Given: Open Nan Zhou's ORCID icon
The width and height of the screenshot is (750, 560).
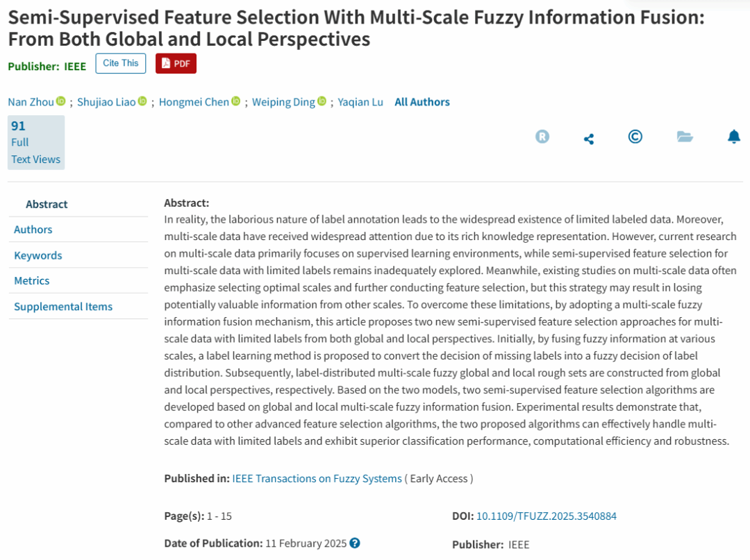Looking at the screenshot, I should (x=61, y=101).
